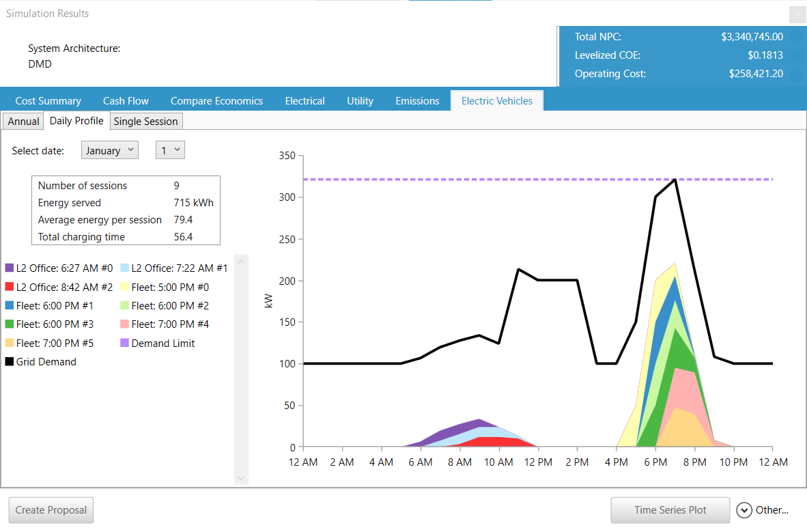Click the info icon beside Operating Cost
The width and height of the screenshot is (807, 532).
tap(796, 76)
